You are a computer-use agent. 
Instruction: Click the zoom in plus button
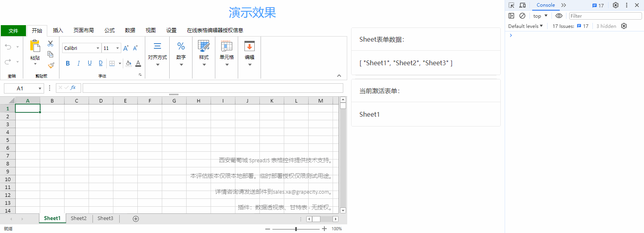coord(324,229)
